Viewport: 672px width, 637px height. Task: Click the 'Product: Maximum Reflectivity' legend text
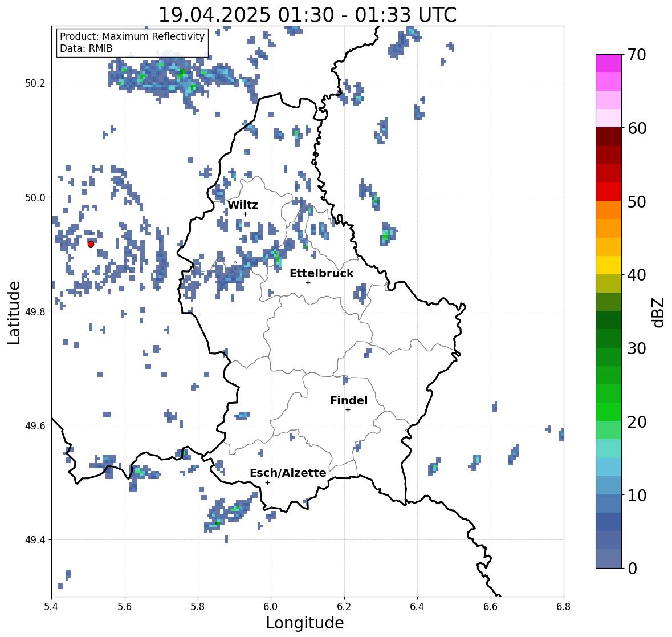(x=132, y=36)
